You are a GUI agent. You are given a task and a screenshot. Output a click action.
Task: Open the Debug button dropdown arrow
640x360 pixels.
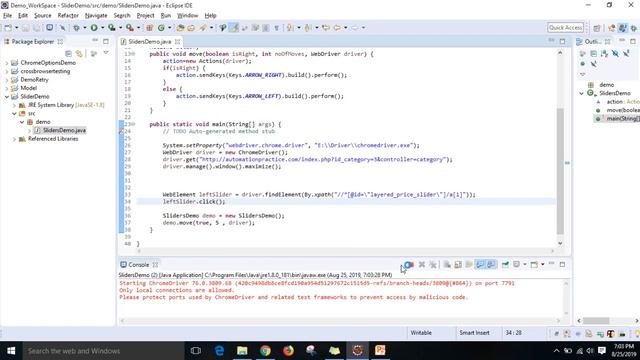point(84,28)
